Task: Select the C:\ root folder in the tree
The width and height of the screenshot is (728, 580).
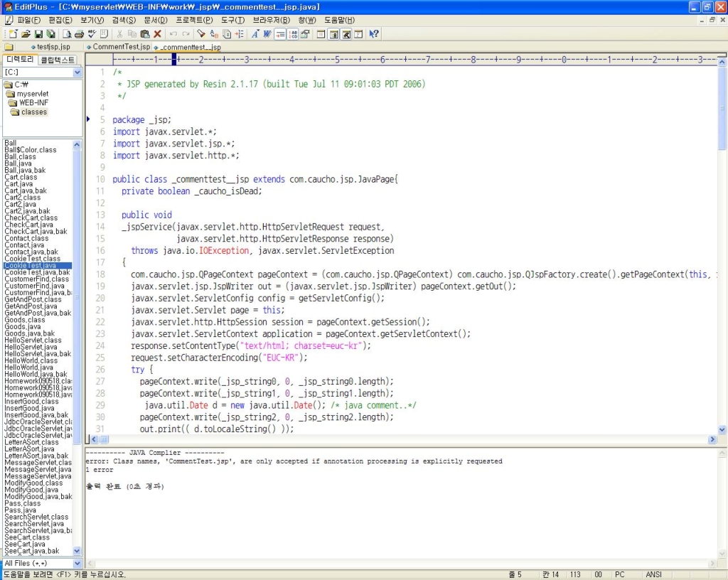Action: pos(17,85)
